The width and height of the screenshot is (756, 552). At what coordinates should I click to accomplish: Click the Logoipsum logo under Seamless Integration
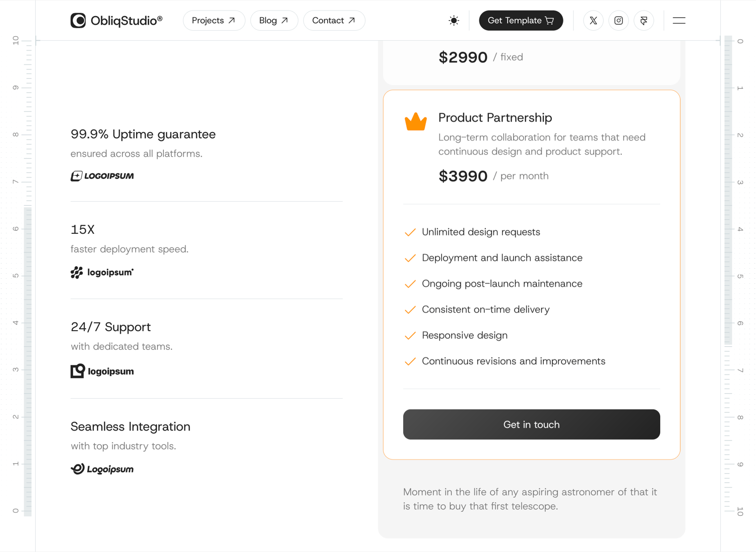(x=102, y=469)
